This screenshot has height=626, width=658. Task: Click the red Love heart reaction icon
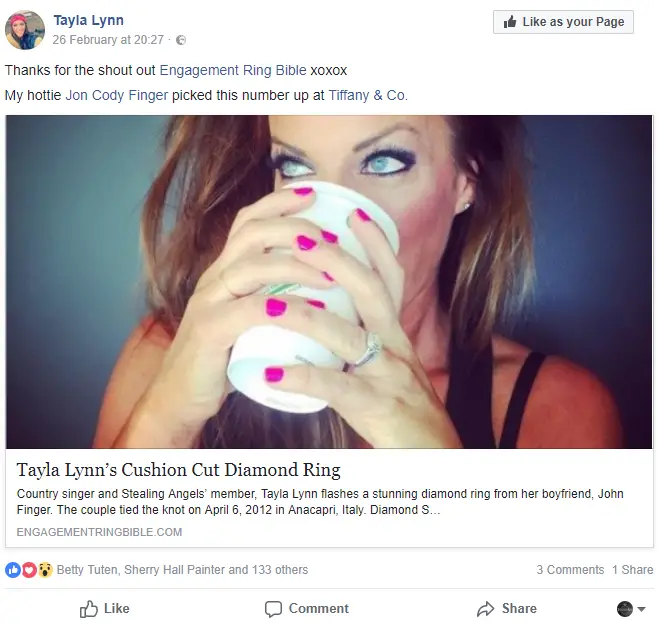[x=29, y=570]
